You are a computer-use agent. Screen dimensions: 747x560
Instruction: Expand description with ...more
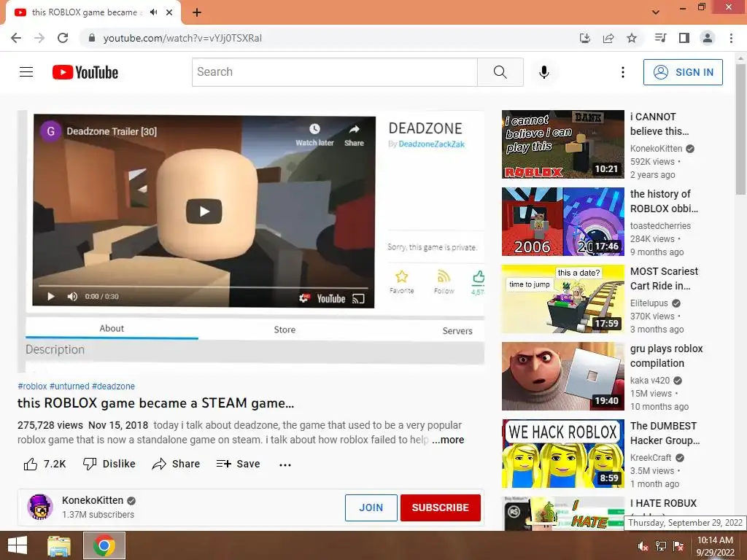click(x=448, y=440)
